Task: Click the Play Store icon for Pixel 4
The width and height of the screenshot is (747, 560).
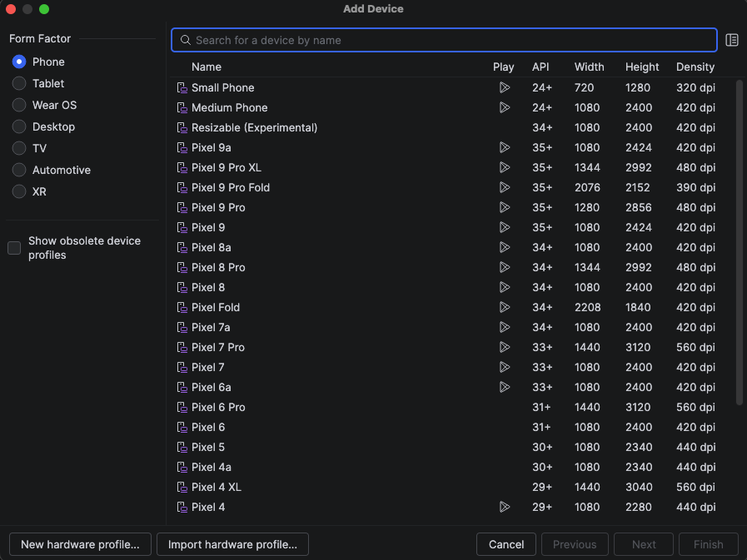Action: click(505, 507)
